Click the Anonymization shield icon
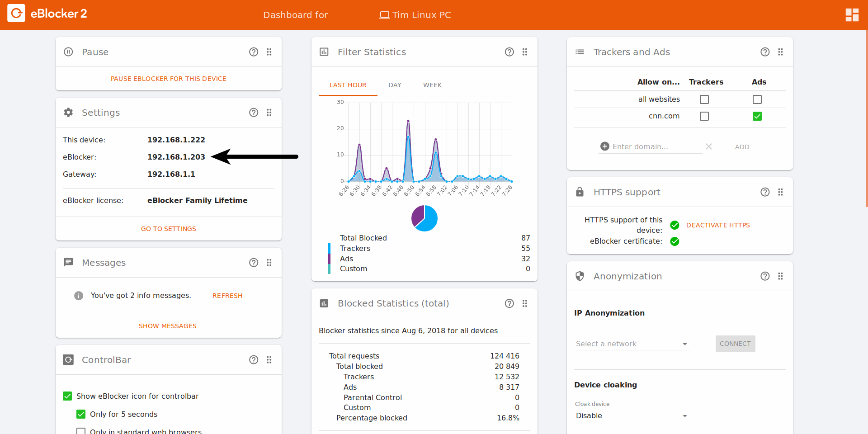This screenshot has height=434, width=868. [x=580, y=276]
